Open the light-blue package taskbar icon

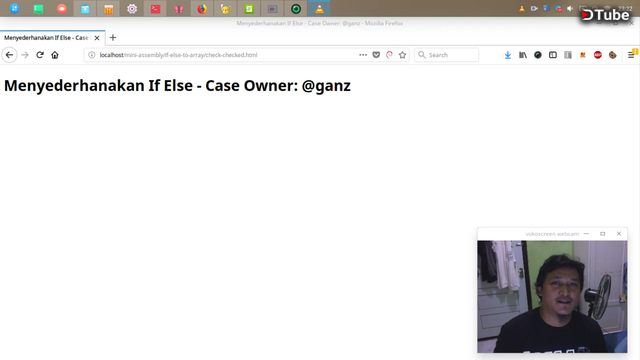coord(85,9)
